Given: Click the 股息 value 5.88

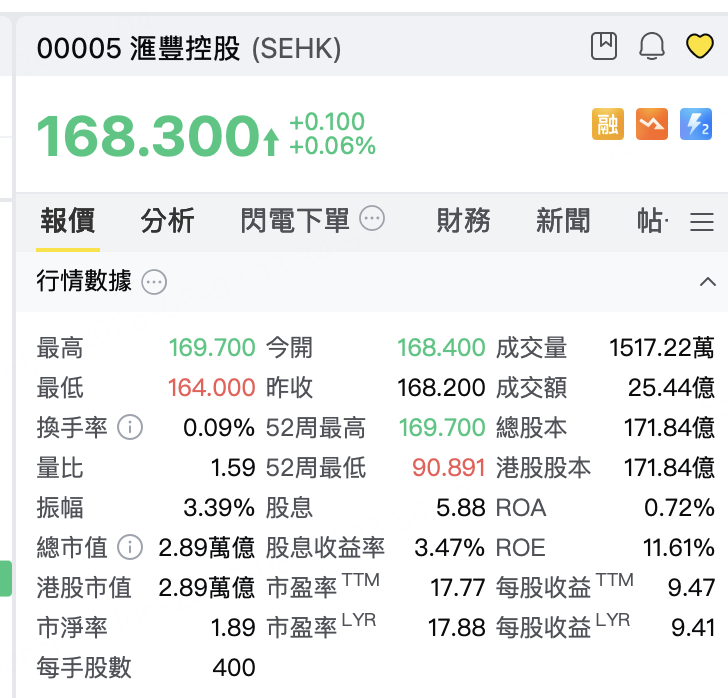Looking at the screenshot, I should point(461,507).
